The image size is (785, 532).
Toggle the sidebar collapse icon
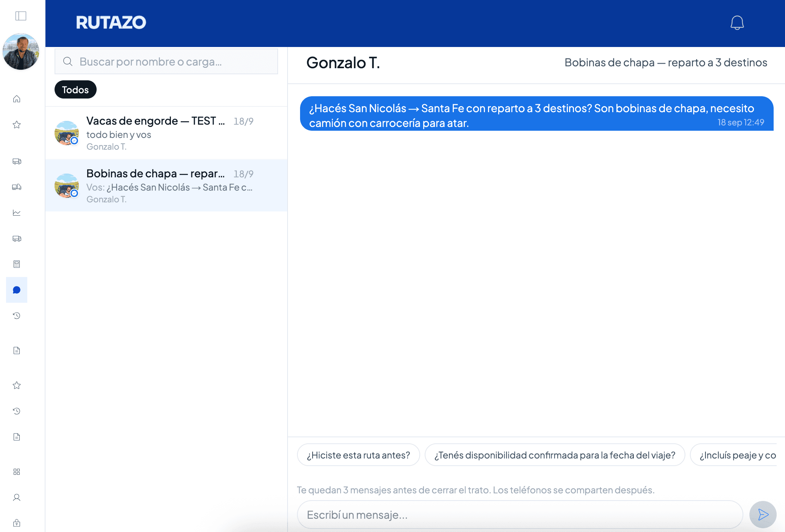click(x=21, y=16)
